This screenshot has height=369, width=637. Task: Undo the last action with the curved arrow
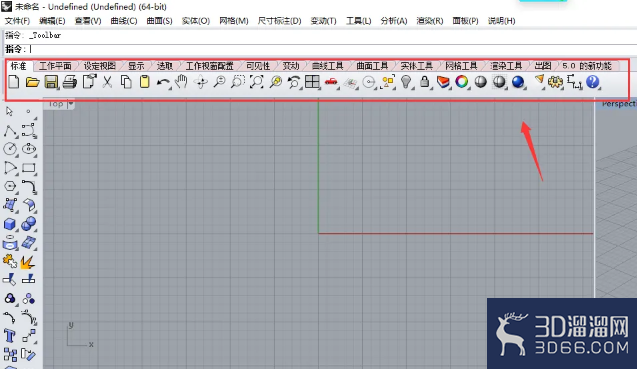pos(163,82)
